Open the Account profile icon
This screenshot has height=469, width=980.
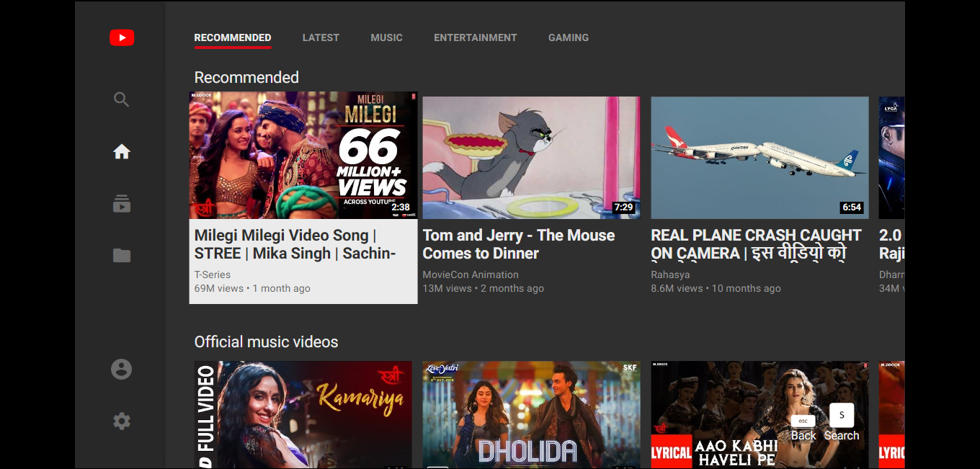122,370
